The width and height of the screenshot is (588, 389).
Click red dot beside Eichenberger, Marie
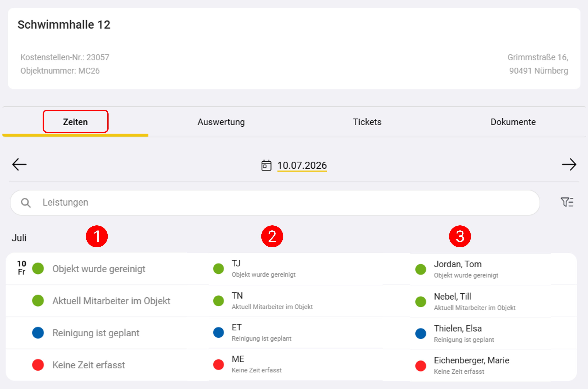[421, 366]
